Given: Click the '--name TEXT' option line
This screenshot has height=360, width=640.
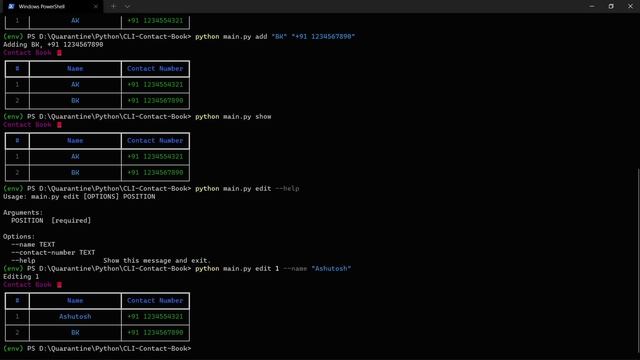Looking at the screenshot, I should 33,244.
